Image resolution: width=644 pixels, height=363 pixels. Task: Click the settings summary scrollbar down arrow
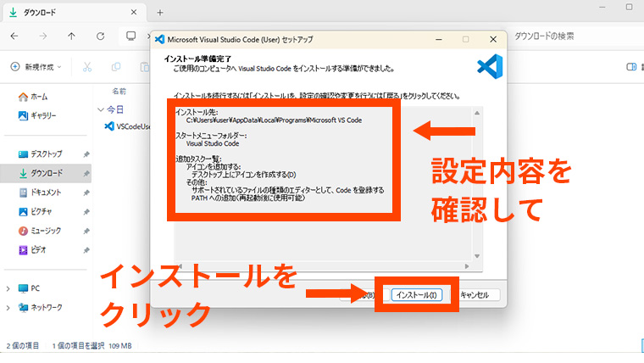[x=477, y=255]
